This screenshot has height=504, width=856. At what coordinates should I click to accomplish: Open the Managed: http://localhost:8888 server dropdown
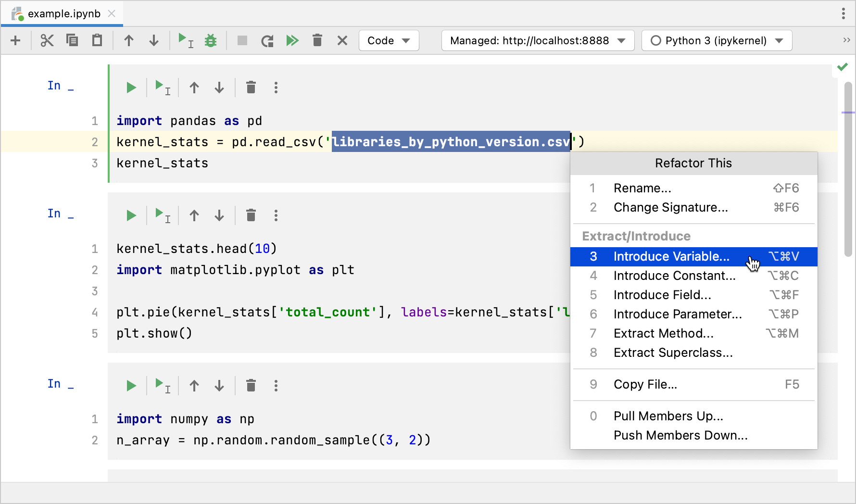(x=537, y=40)
